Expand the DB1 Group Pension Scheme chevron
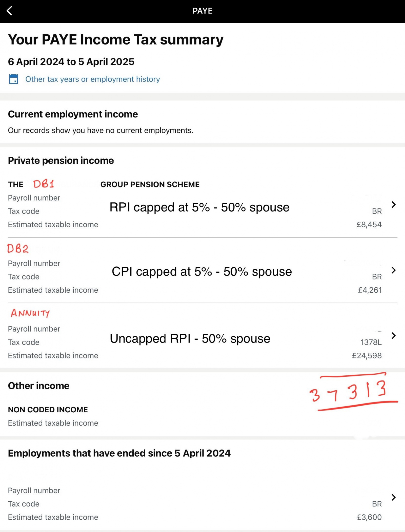405x532 pixels. point(393,205)
